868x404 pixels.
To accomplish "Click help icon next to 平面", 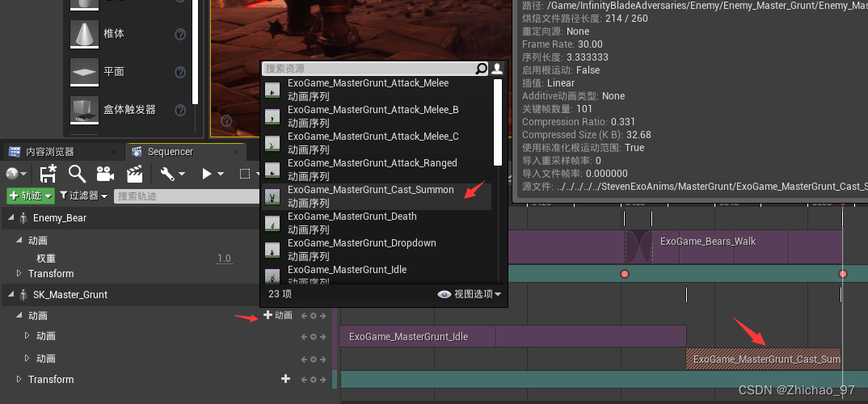I will [x=180, y=72].
